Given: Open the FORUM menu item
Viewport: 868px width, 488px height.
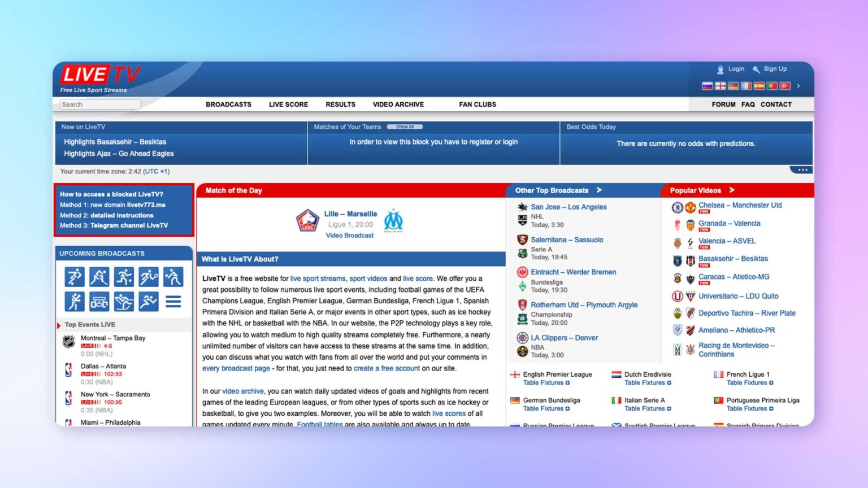Looking at the screenshot, I should [x=723, y=104].
